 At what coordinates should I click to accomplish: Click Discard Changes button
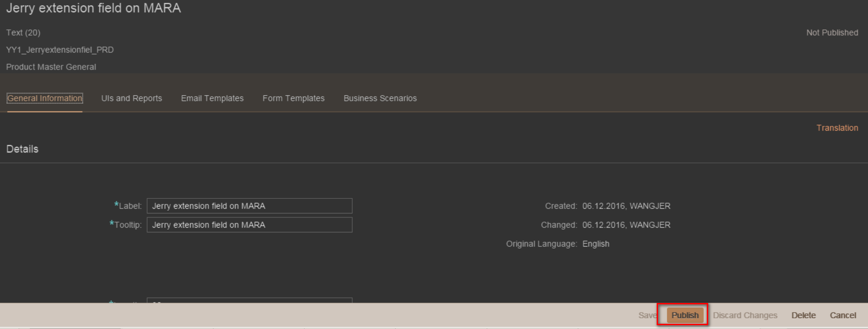[x=745, y=315]
